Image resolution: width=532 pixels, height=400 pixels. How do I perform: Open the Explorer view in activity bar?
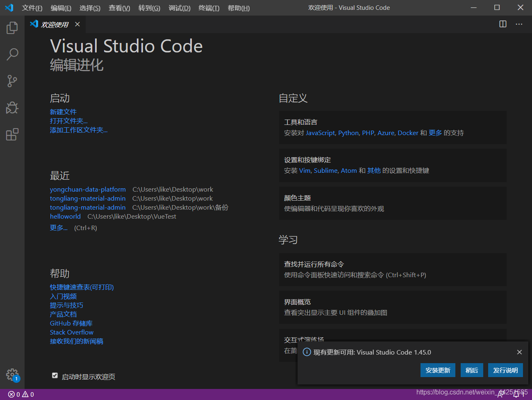pyautogui.click(x=12, y=27)
